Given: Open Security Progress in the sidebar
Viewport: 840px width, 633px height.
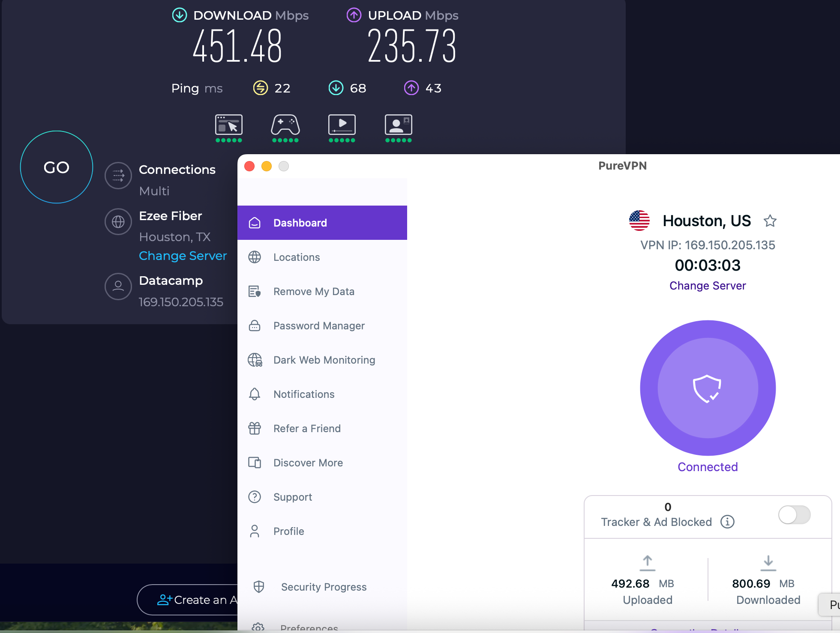Looking at the screenshot, I should [322, 587].
